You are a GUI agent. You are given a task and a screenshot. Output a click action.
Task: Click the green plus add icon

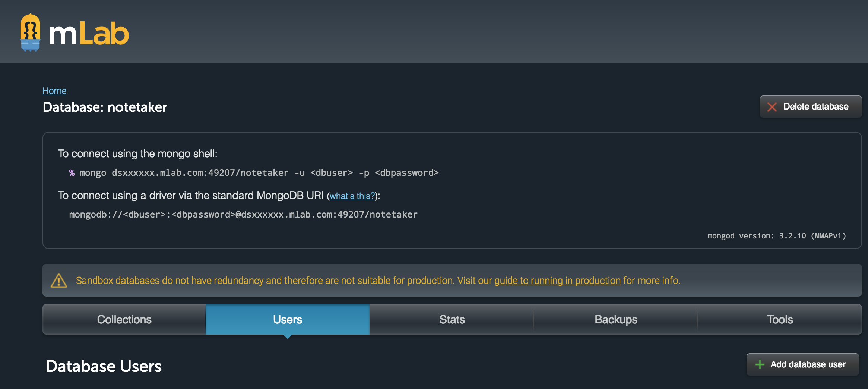[x=760, y=364]
